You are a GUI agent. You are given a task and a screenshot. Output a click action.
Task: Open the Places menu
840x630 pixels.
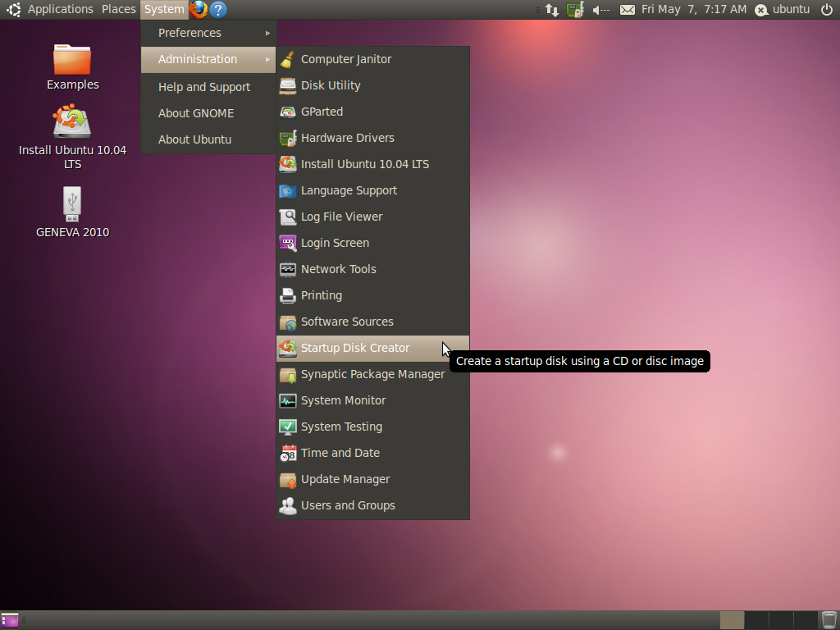pos(118,10)
